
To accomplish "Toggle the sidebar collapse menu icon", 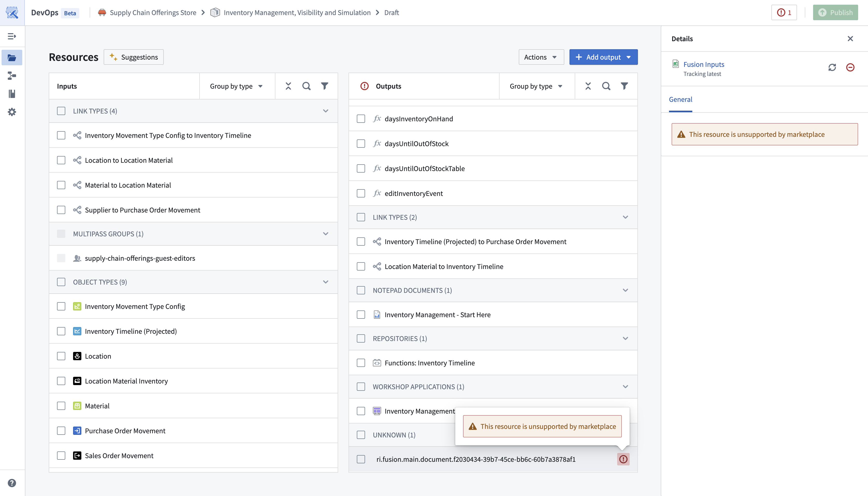I will point(12,36).
